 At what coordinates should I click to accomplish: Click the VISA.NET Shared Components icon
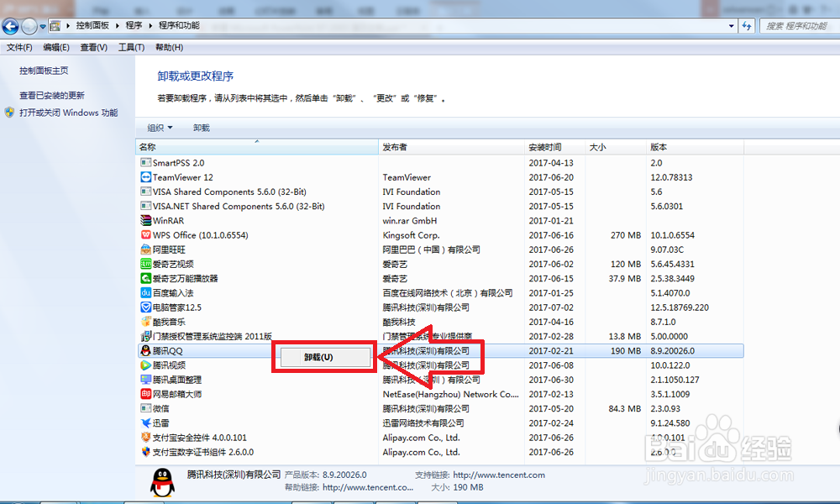[145, 206]
